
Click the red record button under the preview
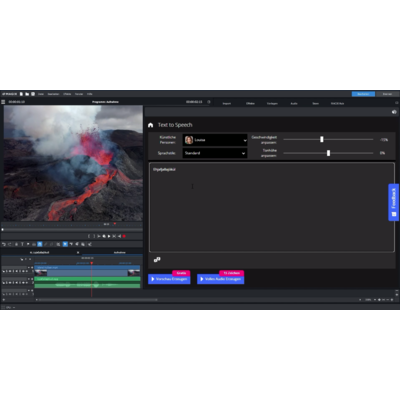[124, 236]
